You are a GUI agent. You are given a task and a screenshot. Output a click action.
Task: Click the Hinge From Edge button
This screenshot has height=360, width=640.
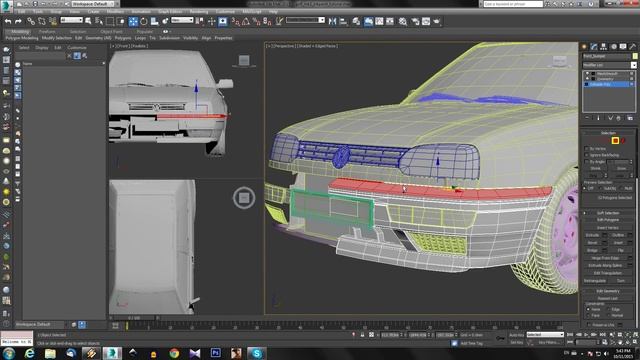coord(606,258)
